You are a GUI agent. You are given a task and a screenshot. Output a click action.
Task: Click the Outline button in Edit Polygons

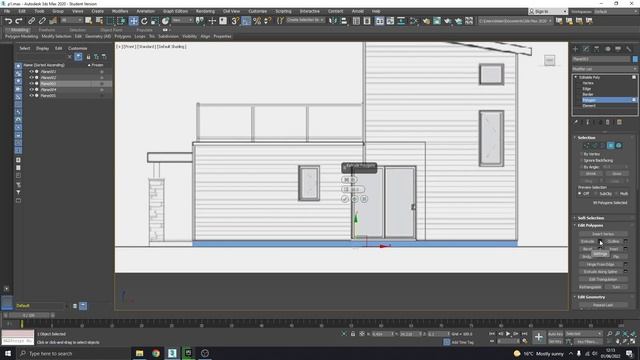pos(613,241)
